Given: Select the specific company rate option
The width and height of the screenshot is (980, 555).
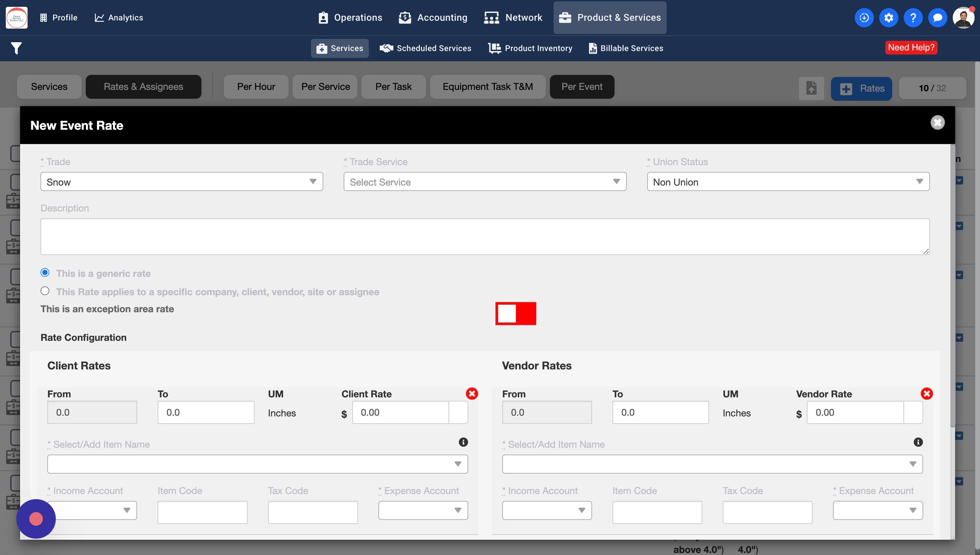Looking at the screenshot, I should [45, 291].
